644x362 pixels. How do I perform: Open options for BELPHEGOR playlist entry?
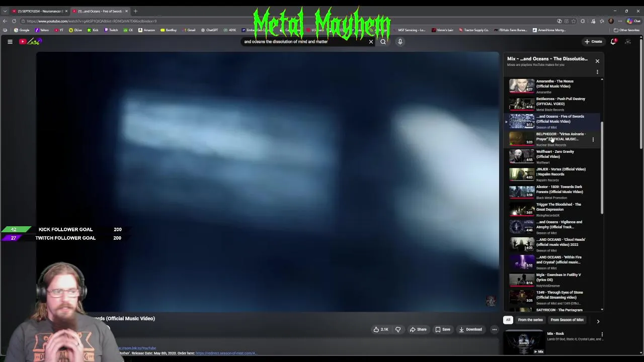[x=593, y=139]
